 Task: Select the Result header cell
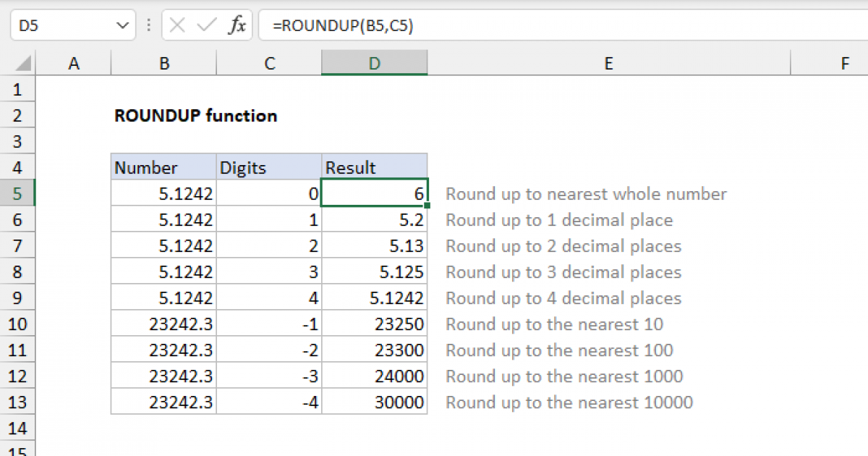(x=374, y=168)
